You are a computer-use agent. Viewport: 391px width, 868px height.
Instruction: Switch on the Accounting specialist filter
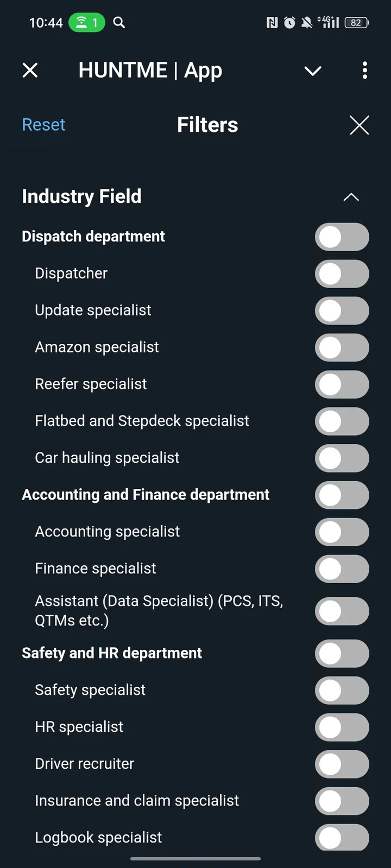(342, 532)
